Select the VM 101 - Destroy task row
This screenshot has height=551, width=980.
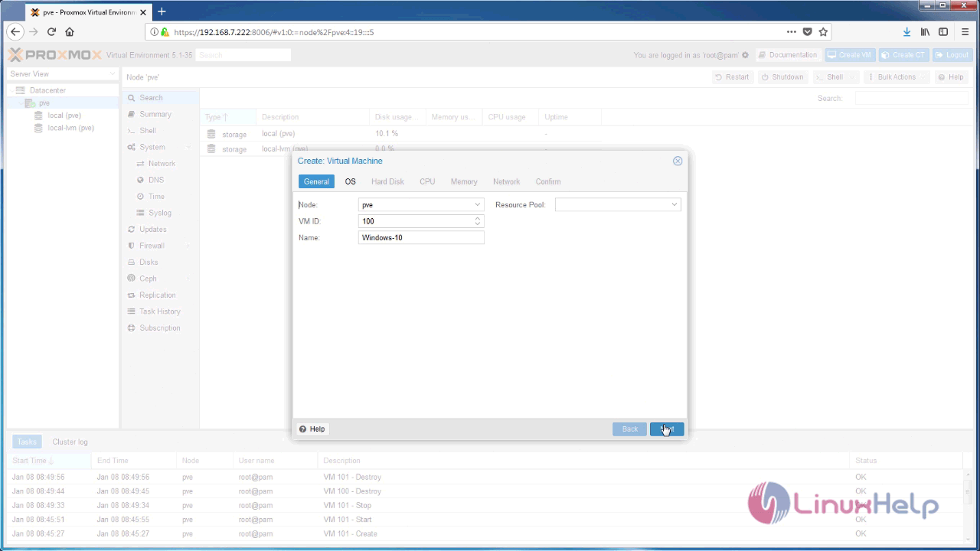point(486,477)
